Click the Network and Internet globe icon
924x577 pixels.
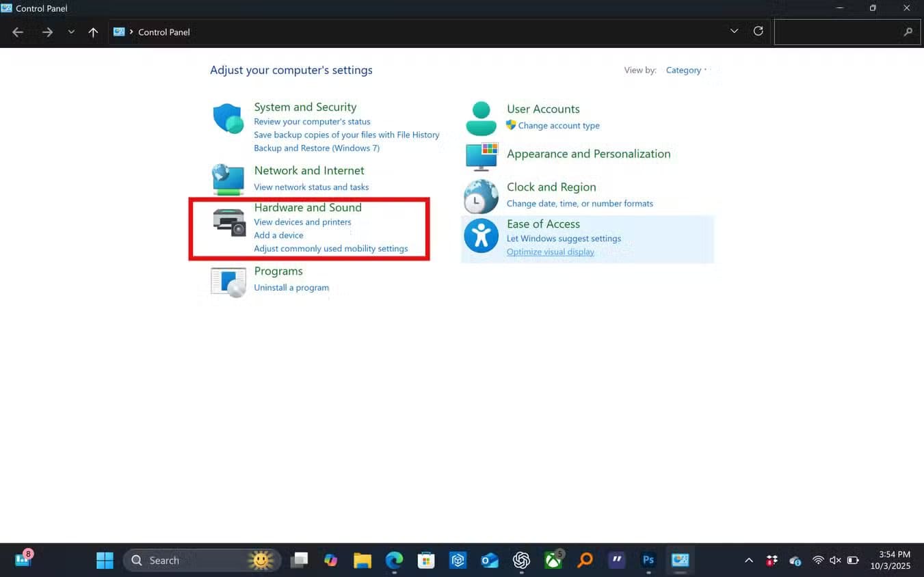pyautogui.click(x=228, y=179)
